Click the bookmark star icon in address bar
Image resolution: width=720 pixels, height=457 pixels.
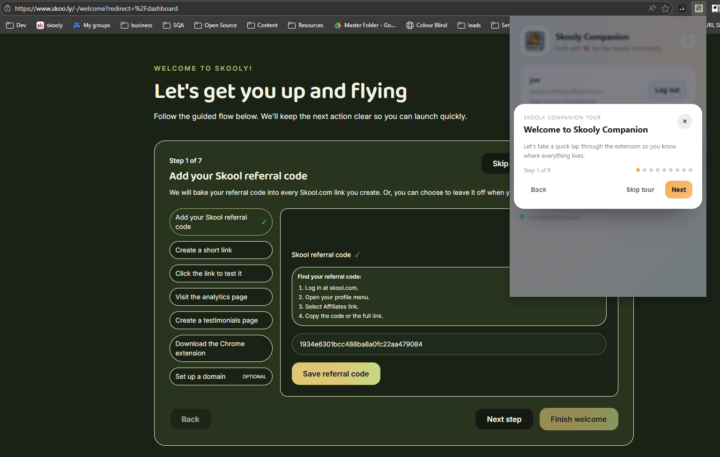(x=665, y=8)
